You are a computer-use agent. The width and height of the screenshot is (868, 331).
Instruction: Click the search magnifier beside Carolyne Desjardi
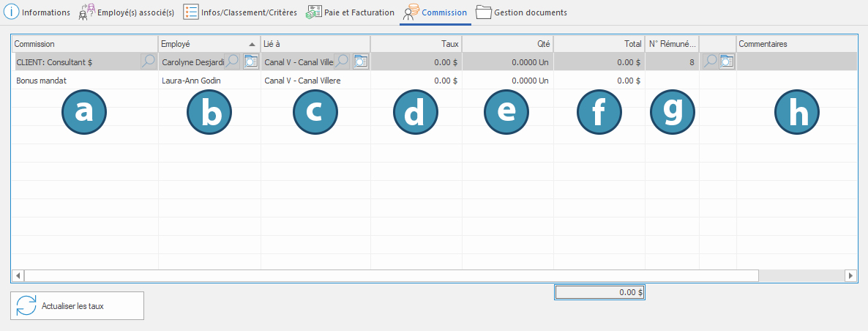(x=232, y=62)
